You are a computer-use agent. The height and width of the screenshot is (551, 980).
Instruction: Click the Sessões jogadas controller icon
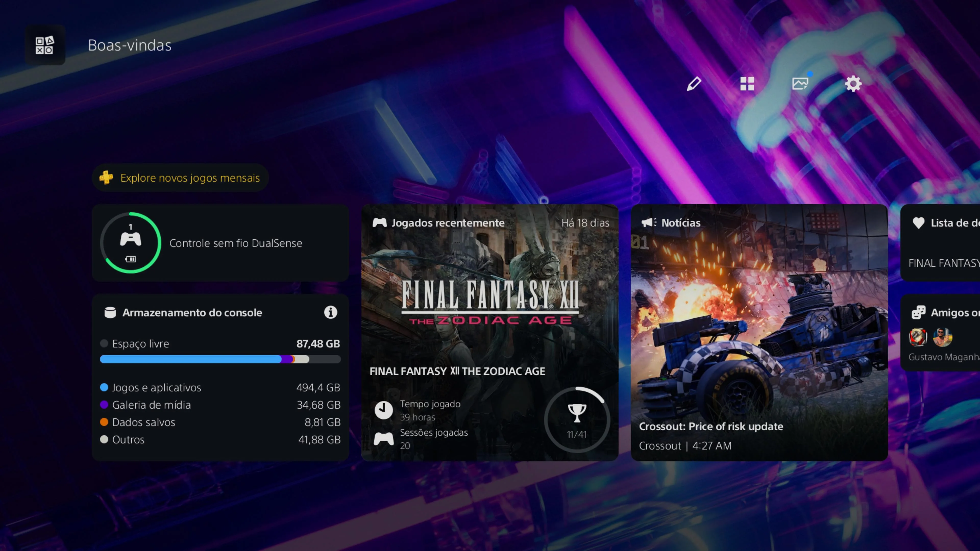384,439
